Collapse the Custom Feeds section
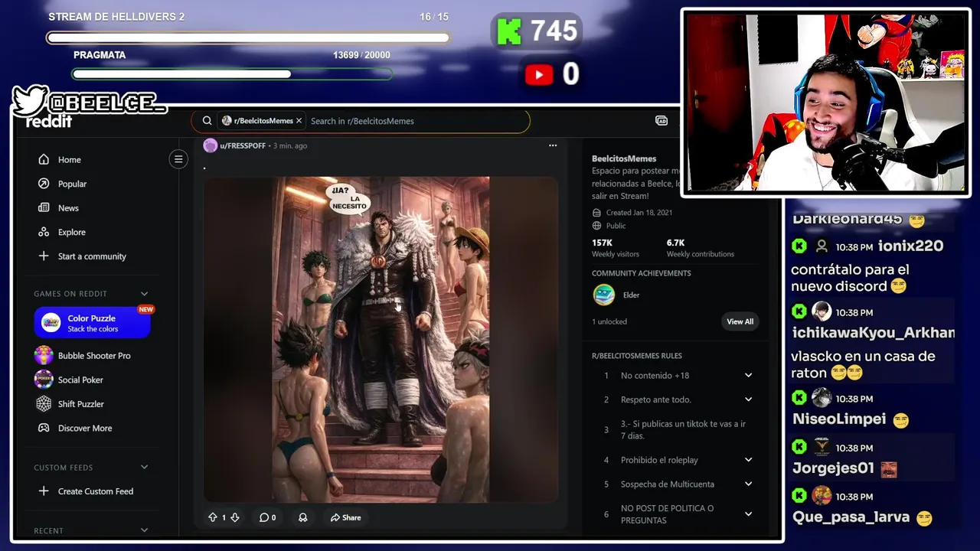This screenshot has height=551, width=980. pyautogui.click(x=144, y=468)
